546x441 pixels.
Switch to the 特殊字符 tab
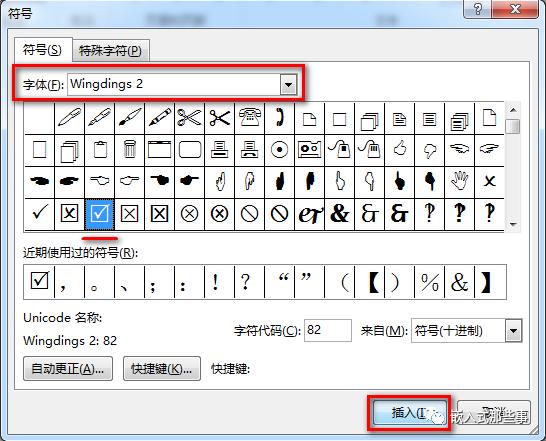click(x=110, y=51)
